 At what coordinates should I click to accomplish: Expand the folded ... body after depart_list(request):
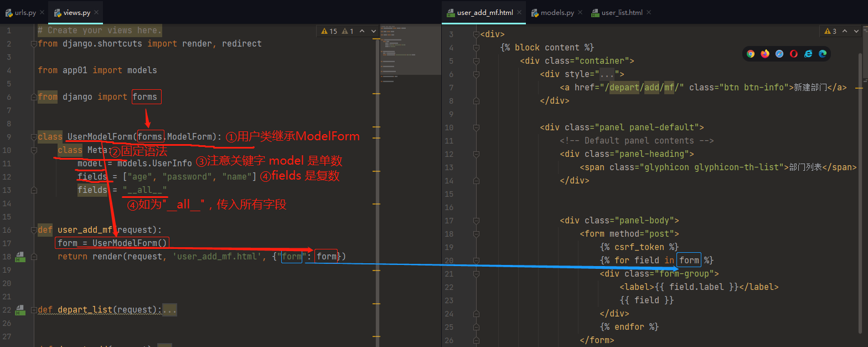[169, 310]
